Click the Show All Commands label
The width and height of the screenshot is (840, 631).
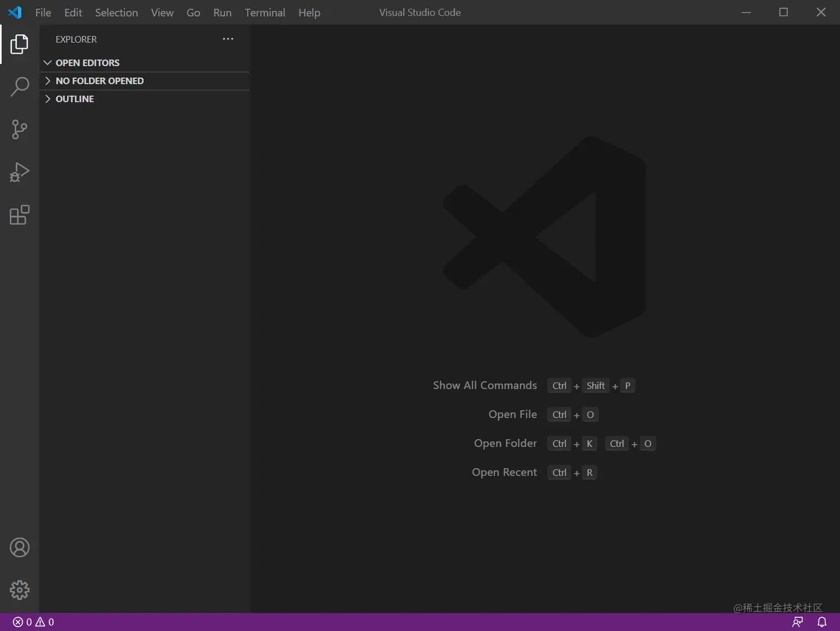(x=485, y=385)
